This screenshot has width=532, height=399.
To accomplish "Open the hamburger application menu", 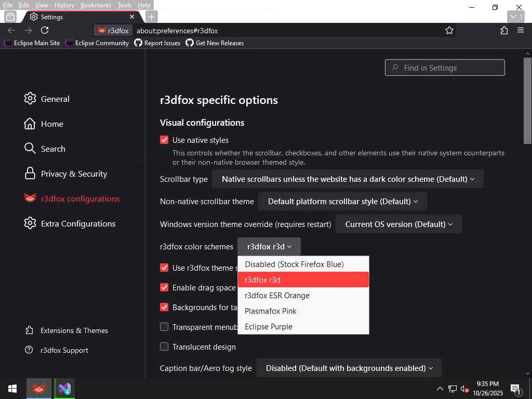I will pos(521,30).
